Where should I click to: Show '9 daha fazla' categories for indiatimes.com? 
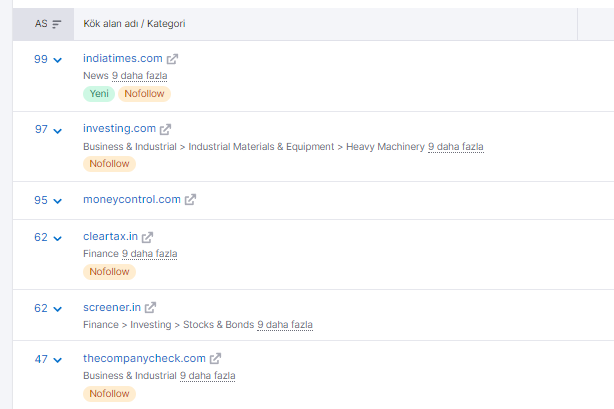coord(139,76)
